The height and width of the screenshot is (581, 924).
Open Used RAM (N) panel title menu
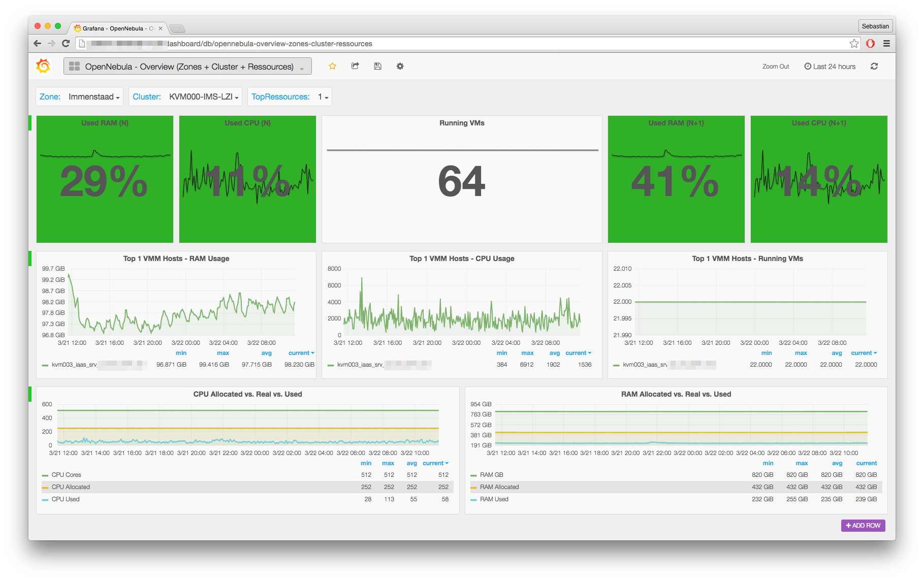point(105,123)
